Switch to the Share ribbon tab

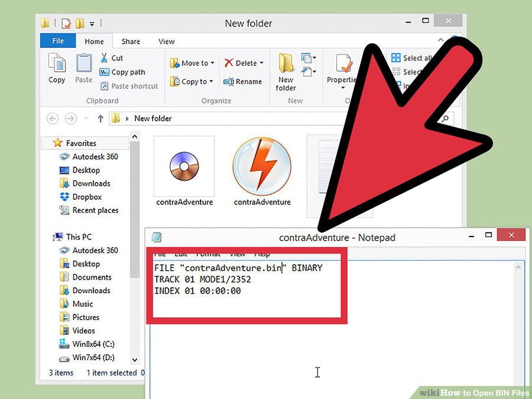click(131, 41)
